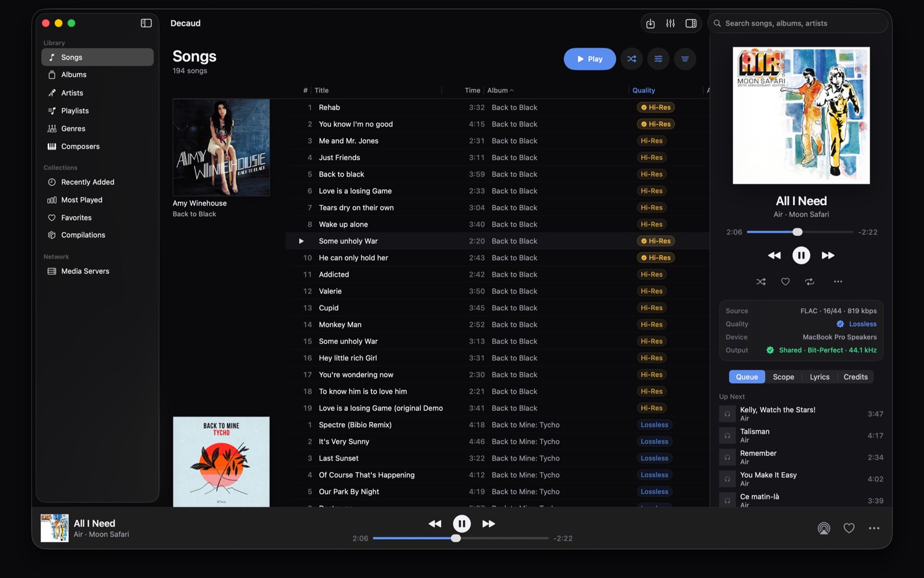924x578 pixels.
Task: Click the play indicator on the highlighted Some unholy War row
Action: click(301, 241)
